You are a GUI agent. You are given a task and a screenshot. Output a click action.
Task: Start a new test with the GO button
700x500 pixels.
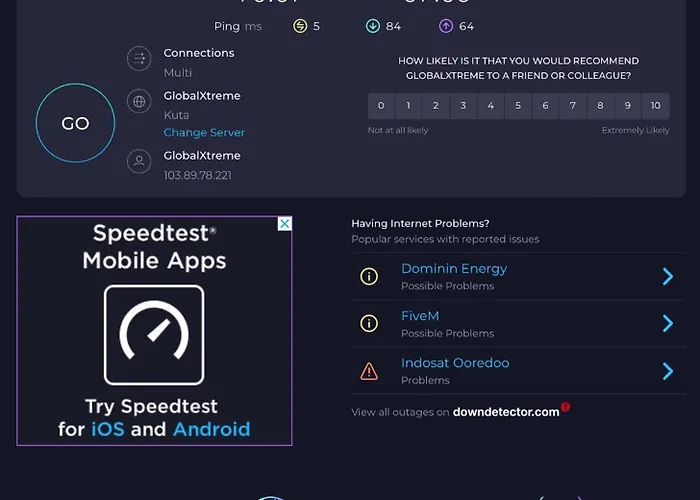(x=75, y=123)
